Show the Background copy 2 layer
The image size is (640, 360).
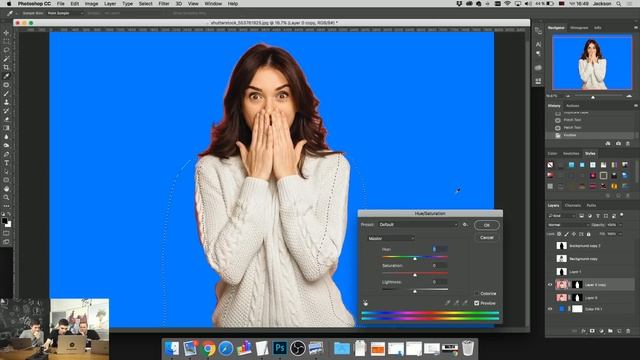550,246
